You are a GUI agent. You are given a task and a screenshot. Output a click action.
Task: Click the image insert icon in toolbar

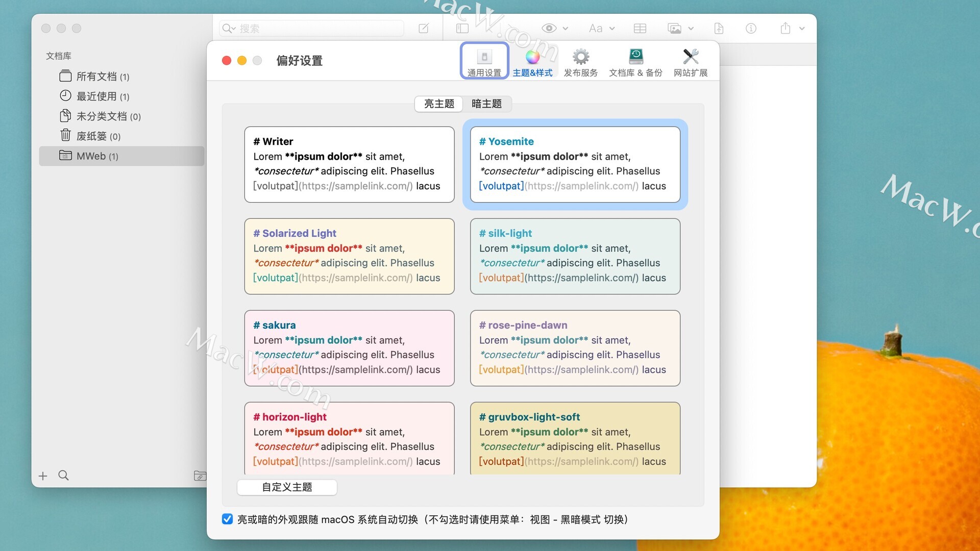point(674,29)
